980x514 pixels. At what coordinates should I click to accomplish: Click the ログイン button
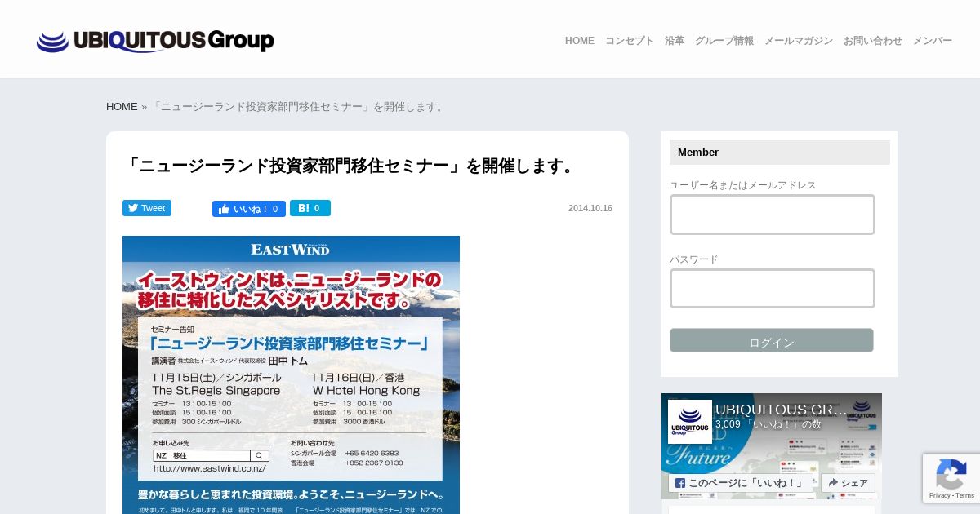pos(772,341)
